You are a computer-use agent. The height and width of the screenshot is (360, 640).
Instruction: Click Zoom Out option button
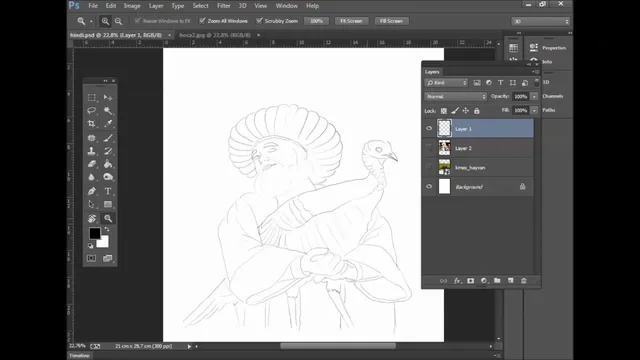[x=118, y=21]
